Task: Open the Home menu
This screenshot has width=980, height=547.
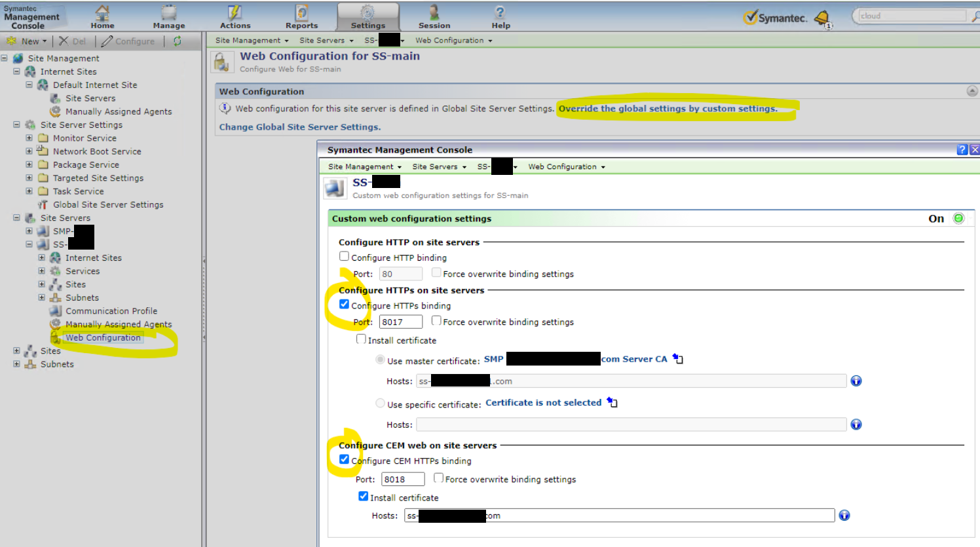Action: pos(102,16)
